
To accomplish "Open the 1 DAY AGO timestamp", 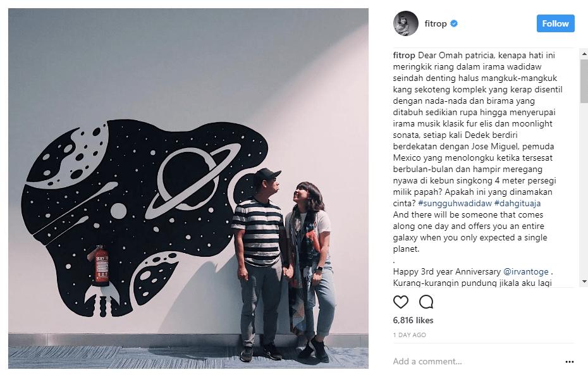I will [410, 335].
